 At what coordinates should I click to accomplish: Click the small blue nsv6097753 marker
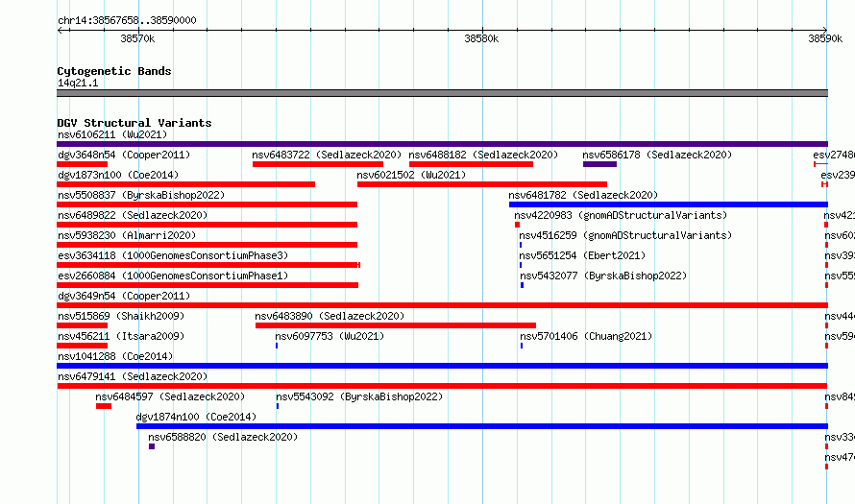[277, 346]
